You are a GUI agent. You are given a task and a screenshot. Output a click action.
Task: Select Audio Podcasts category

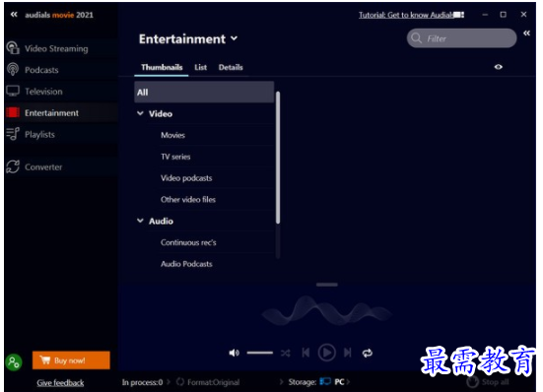pos(186,264)
